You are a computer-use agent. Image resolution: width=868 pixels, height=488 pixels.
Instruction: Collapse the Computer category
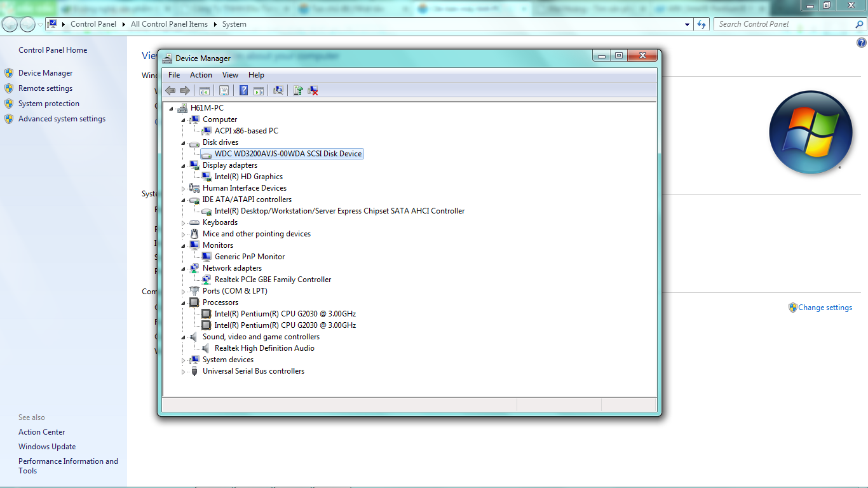tap(184, 120)
